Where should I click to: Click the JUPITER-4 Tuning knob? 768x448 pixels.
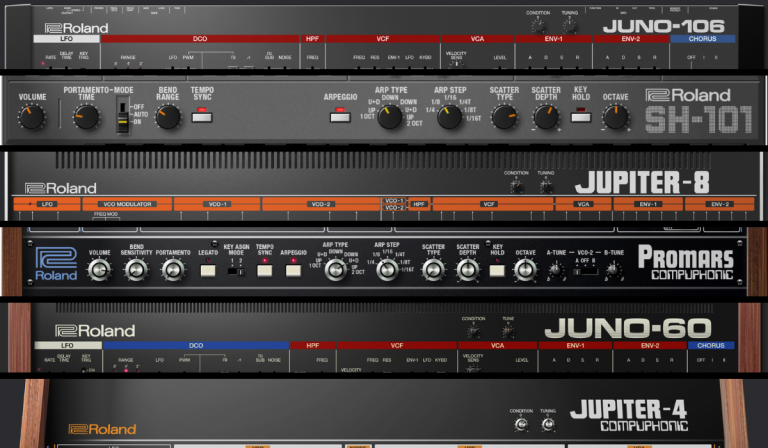548,424
